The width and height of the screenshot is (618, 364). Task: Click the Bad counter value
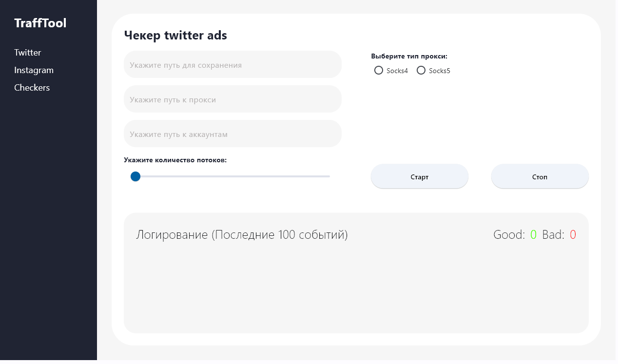tap(573, 235)
